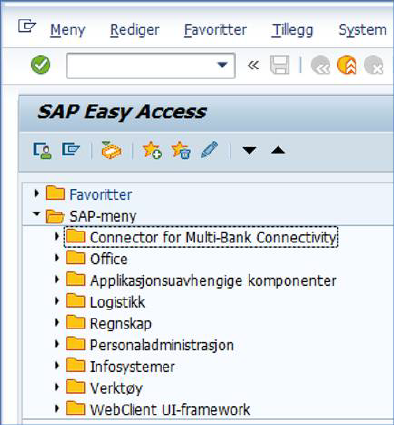394x425 pixels.
Task: Expand the Logistikk tree node
Action: coord(57,301)
